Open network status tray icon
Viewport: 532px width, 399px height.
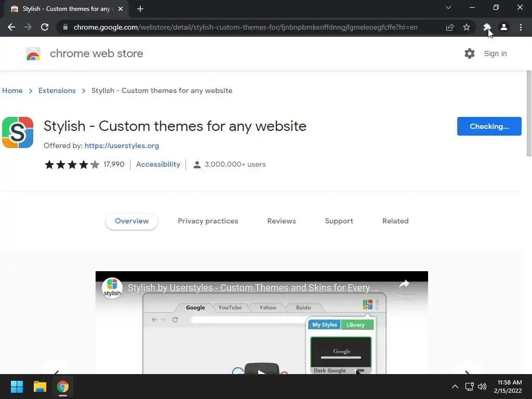pyautogui.click(x=469, y=387)
